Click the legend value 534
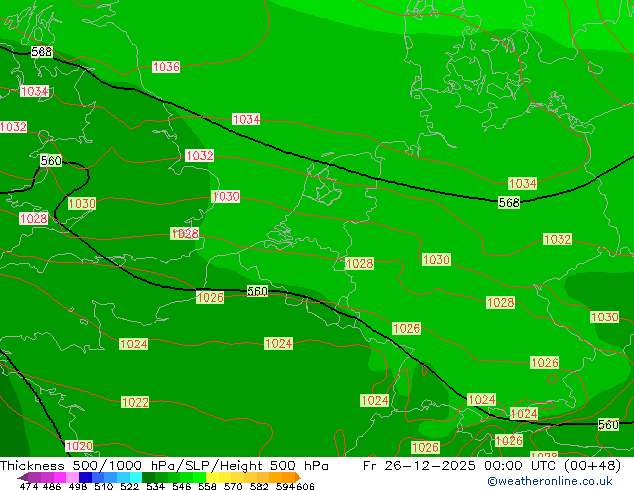 coord(155,486)
